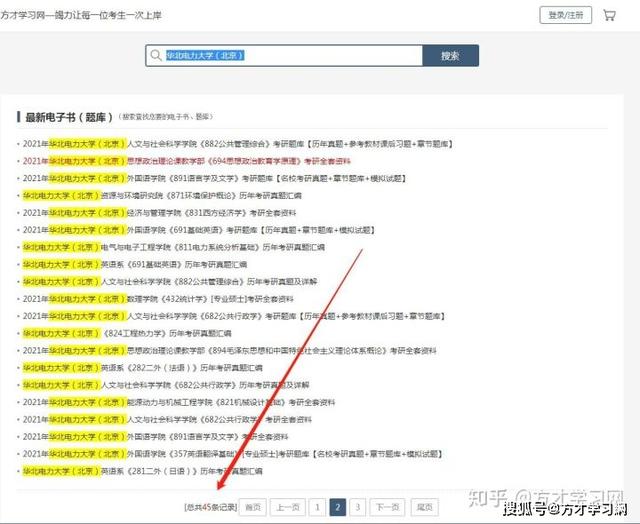Click the 登录/注册 button
This screenshot has width=640, height=524.
click(x=565, y=16)
